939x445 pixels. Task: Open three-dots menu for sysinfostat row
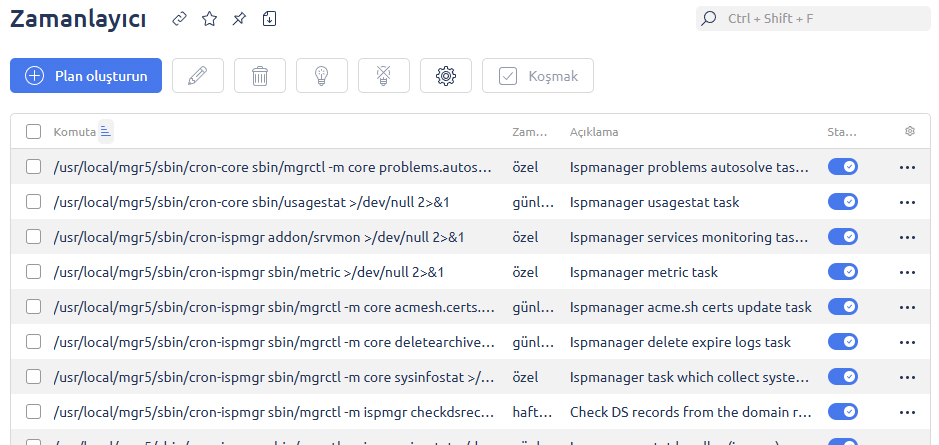pyautogui.click(x=907, y=377)
